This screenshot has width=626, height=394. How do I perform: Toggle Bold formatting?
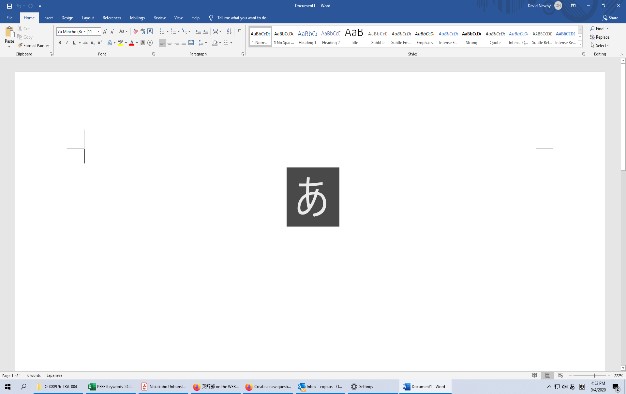point(60,43)
